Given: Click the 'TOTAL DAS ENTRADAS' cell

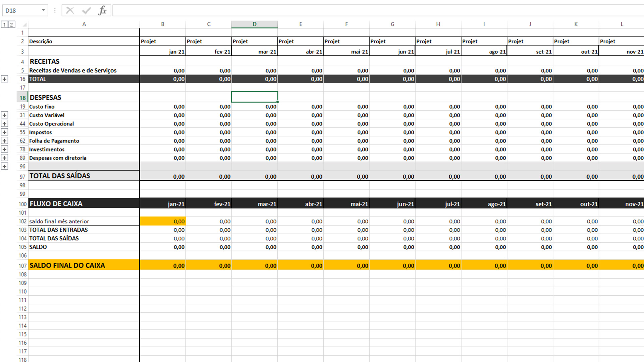Looking at the screenshot, I should [x=84, y=230].
